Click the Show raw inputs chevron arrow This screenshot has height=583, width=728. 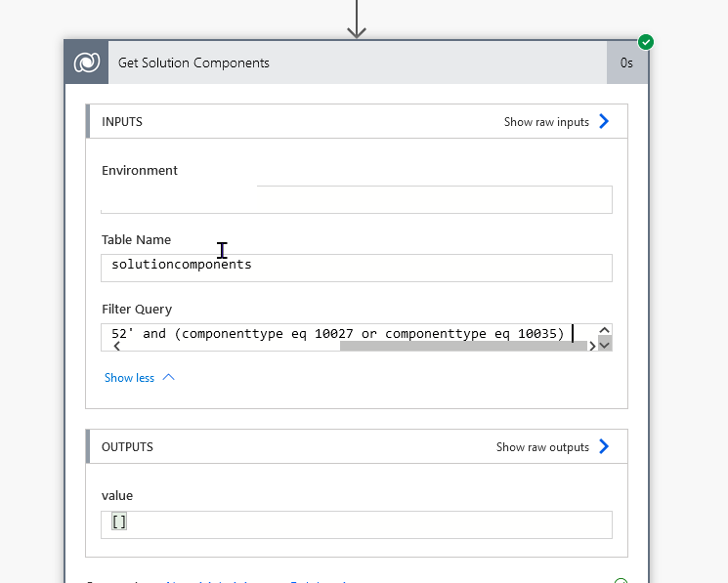click(x=604, y=121)
